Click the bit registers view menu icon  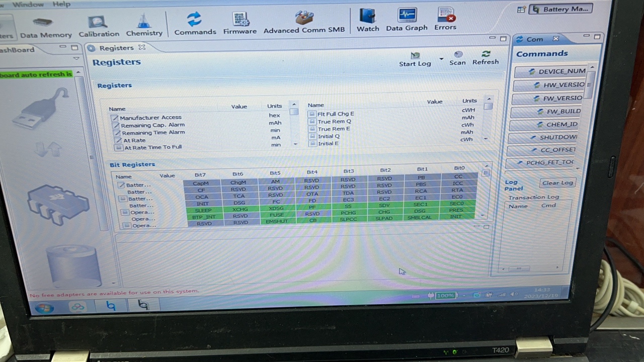coord(486,173)
